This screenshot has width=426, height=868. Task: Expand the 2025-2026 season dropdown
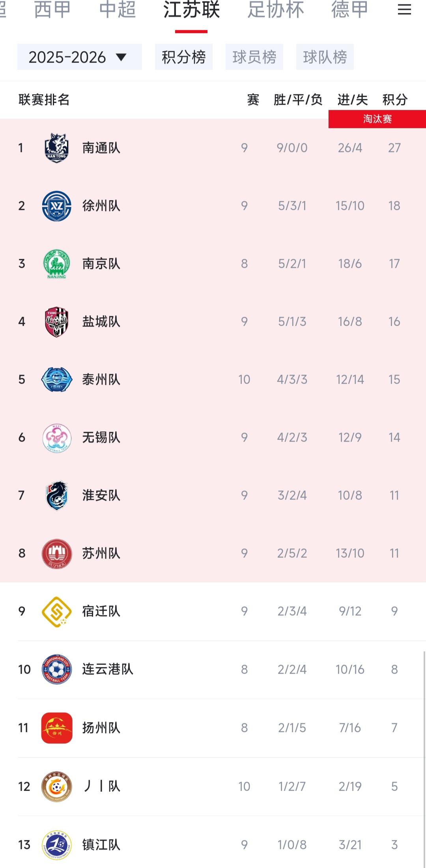coord(80,57)
